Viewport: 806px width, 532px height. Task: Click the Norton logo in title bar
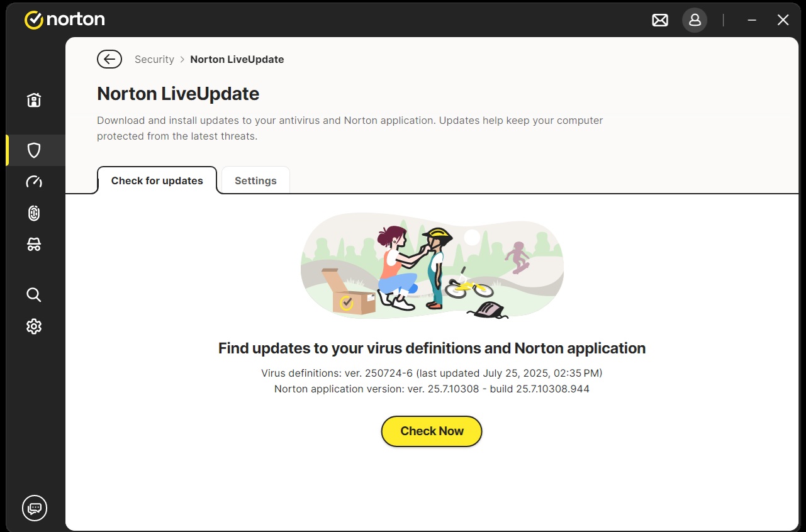65,19
